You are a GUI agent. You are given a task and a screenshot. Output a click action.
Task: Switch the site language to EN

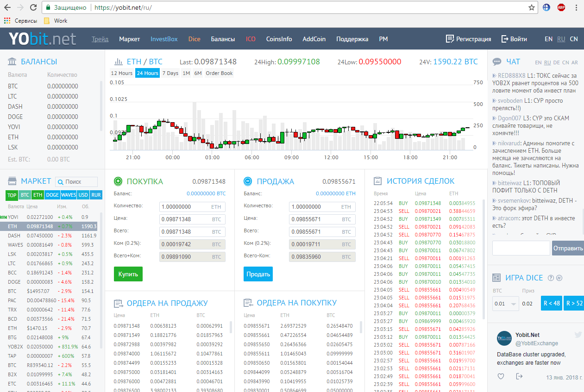pyautogui.click(x=548, y=39)
